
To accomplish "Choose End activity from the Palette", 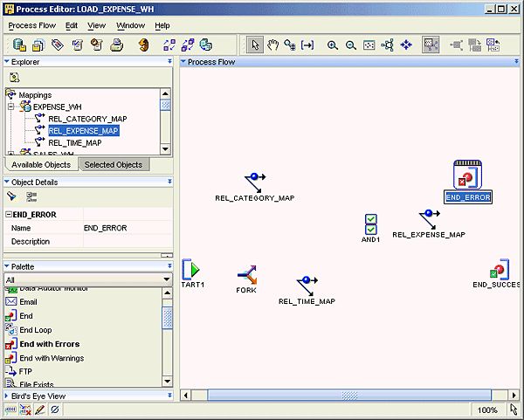I will coord(26,316).
